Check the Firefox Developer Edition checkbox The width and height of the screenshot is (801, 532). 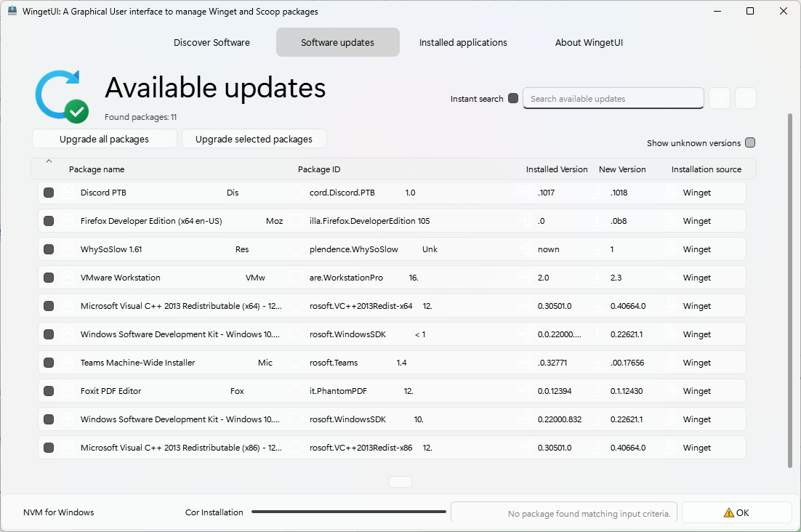tap(49, 221)
